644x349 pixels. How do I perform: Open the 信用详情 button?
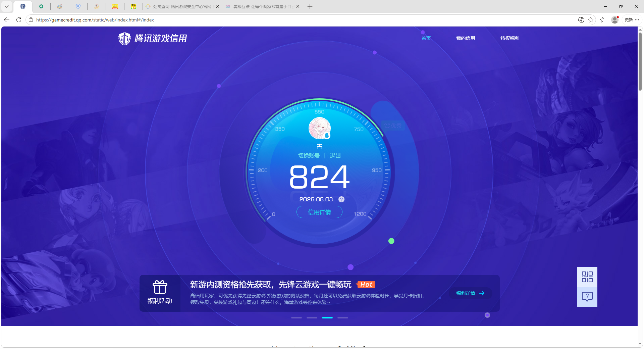pyautogui.click(x=319, y=212)
